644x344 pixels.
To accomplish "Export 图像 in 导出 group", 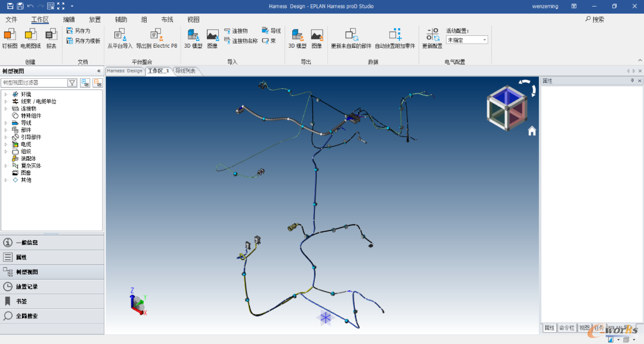I will (x=317, y=39).
